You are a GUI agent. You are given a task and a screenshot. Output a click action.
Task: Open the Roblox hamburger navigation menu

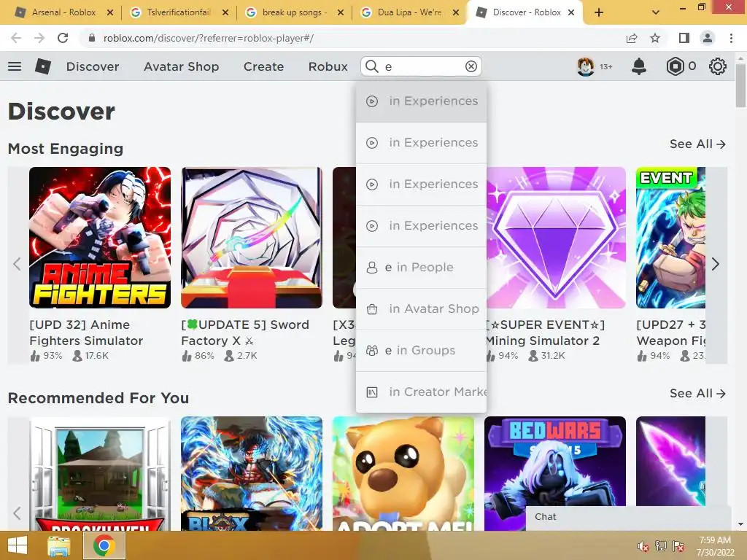click(15, 66)
